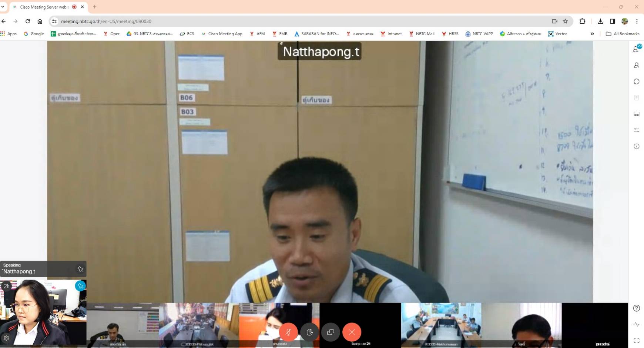The width and height of the screenshot is (644, 348).
Task: Open browser downloads icon
Action: (x=600, y=21)
